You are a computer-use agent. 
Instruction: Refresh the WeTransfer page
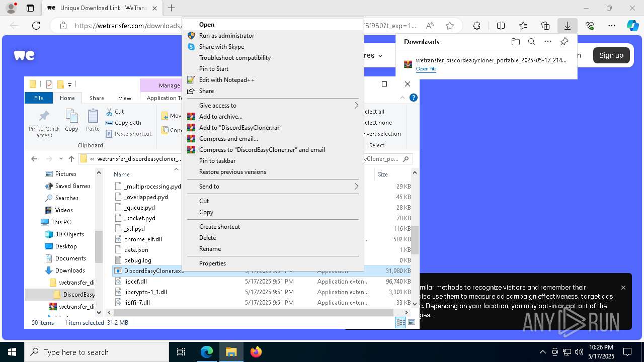pyautogui.click(x=36, y=26)
